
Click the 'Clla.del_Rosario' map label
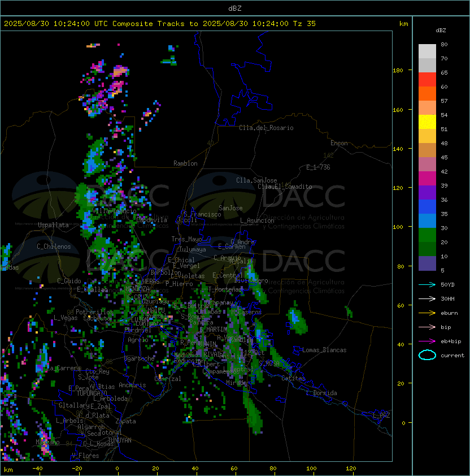tap(266, 128)
